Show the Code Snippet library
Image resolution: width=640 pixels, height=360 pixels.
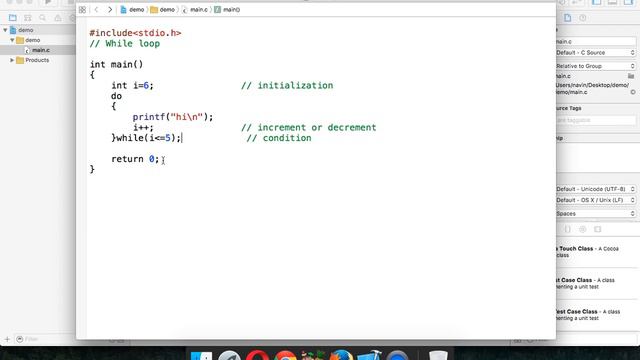[568, 229]
